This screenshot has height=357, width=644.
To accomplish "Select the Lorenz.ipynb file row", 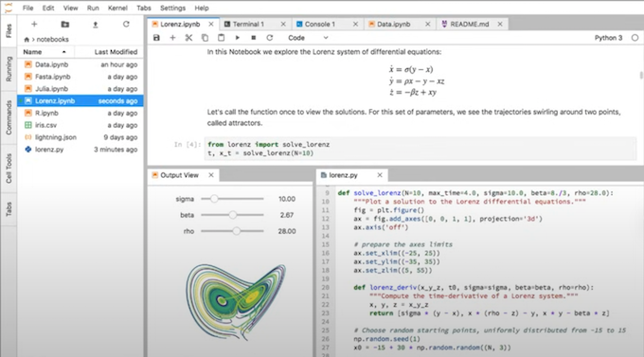I will pos(80,100).
